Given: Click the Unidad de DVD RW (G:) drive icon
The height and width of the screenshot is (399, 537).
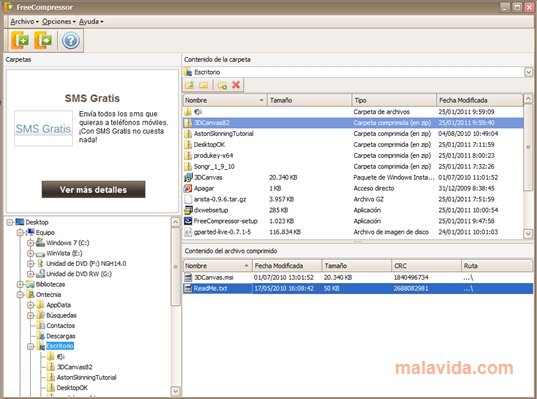Looking at the screenshot, I should (40, 274).
